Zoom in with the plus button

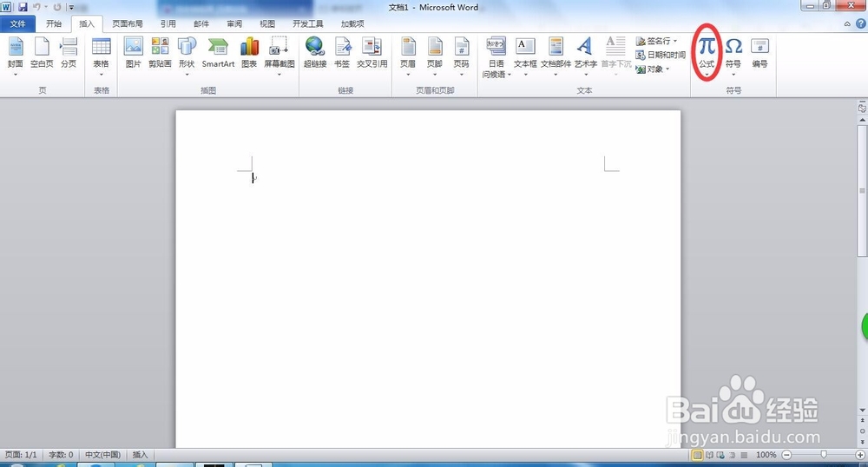click(860, 455)
